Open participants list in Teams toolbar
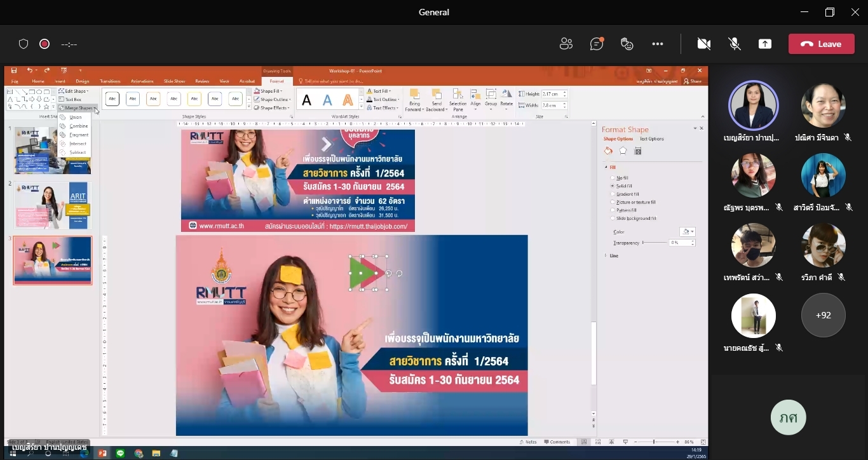This screenshot has height=460, width=868. tap(566, 44)
